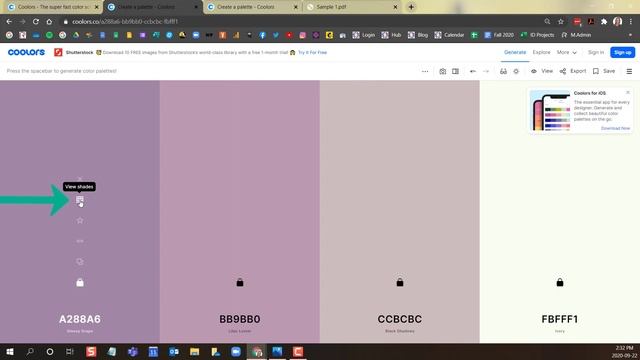Open Outlook from the taskbar
The height and width of the screenshot is (360, 640).
click(x=174, y=351)
